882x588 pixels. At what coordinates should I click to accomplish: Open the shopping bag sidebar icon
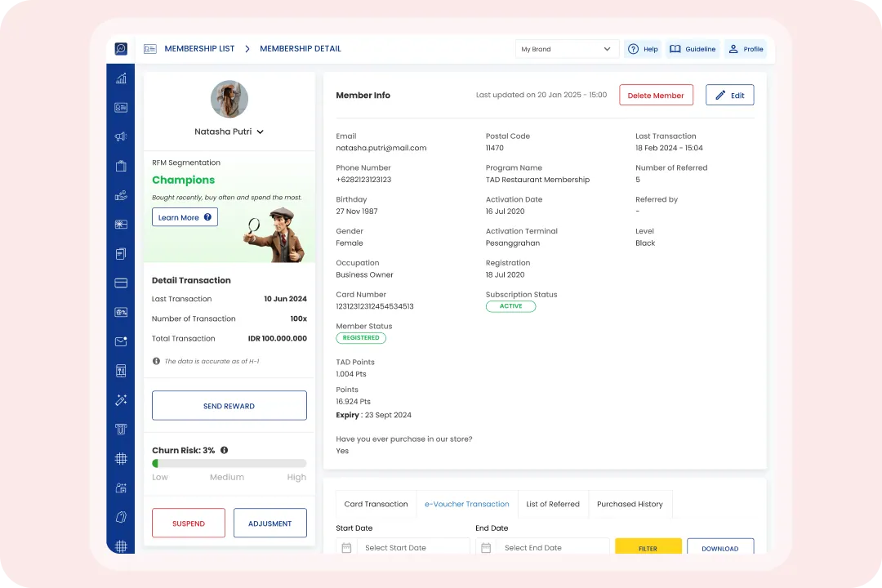pos(121,166)
